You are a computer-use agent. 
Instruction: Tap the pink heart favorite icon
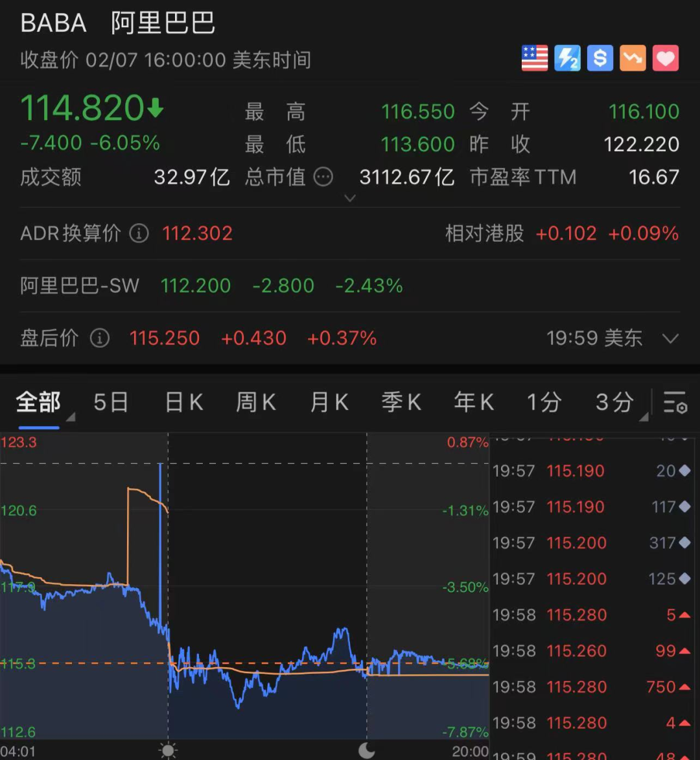click(666, 58)
